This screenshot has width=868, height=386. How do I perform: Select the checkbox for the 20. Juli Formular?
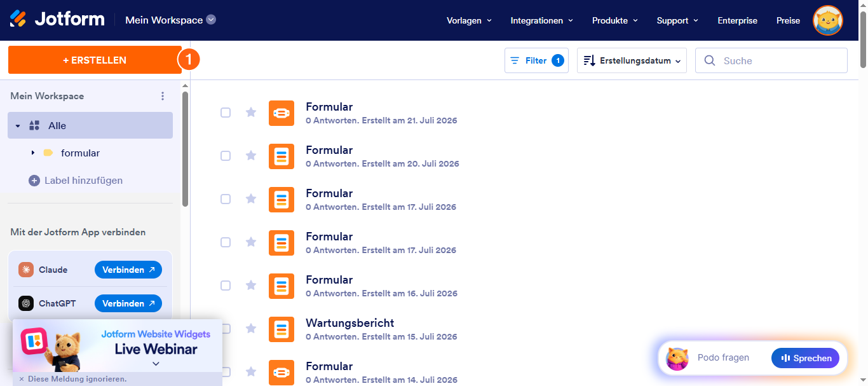click(226, 156)
